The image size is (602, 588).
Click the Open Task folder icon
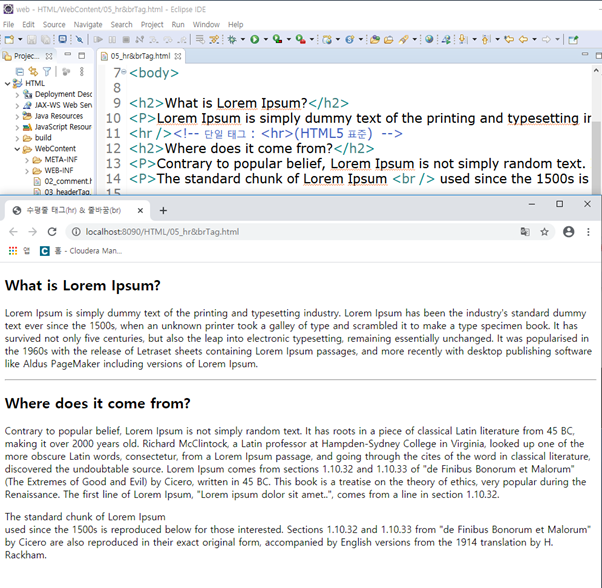pyautogui.click(x=389, y=40)
